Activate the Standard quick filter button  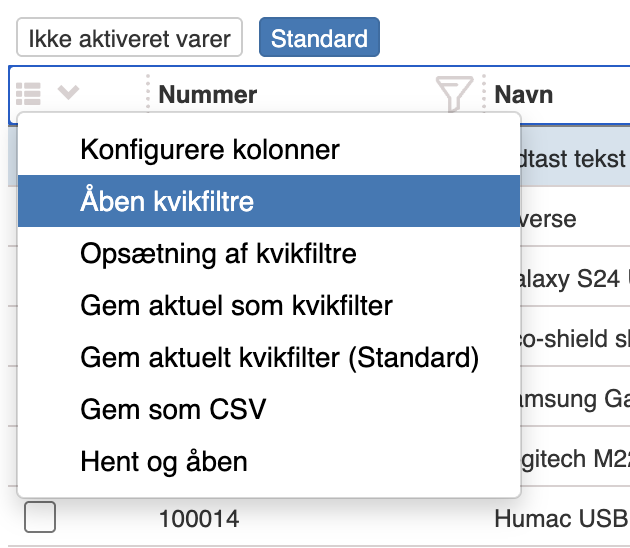[x=319, y=39]
